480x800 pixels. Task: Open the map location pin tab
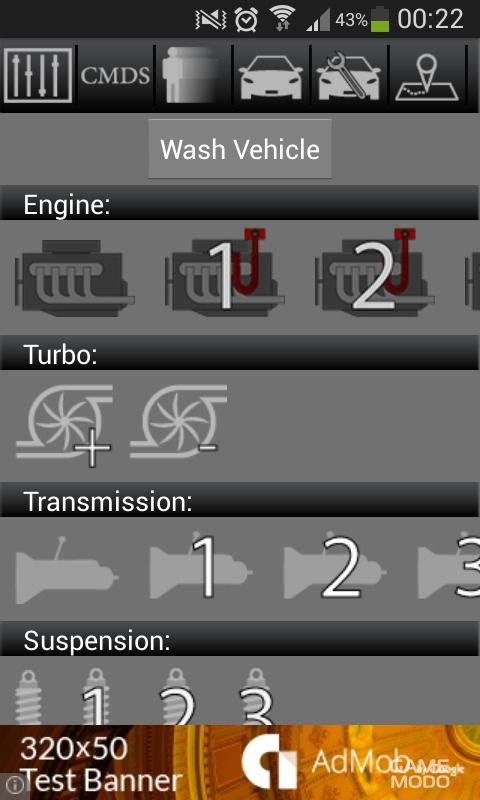pyautogui.click(x=427, y=75)
